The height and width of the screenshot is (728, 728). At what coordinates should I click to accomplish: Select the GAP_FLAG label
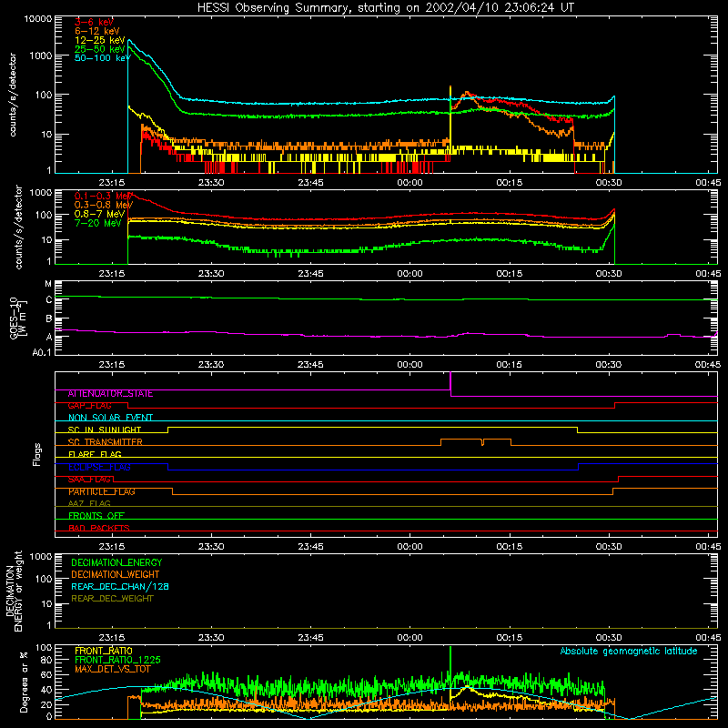point(89,406)
